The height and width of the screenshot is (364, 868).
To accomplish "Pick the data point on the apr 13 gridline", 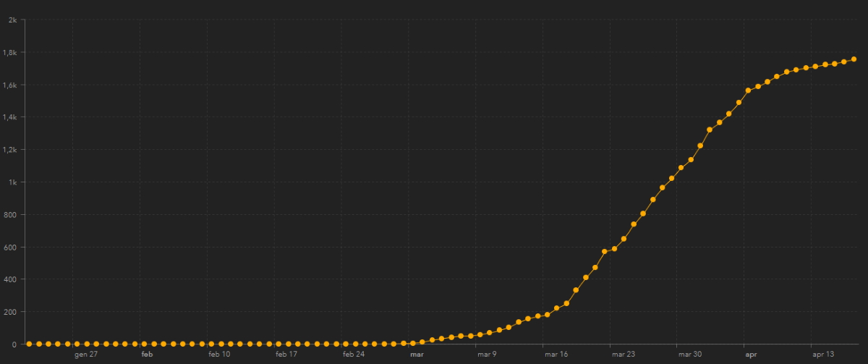I will tap(815, 67).
